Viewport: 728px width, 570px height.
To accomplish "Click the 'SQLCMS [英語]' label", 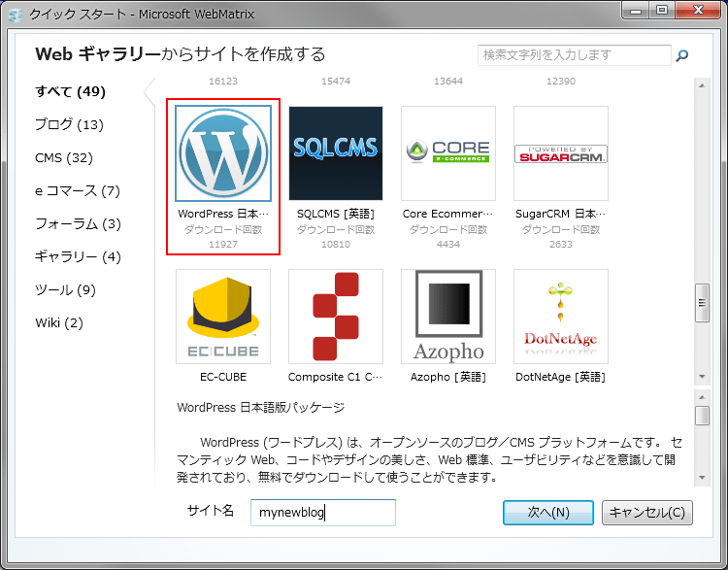I will [336, 214].
